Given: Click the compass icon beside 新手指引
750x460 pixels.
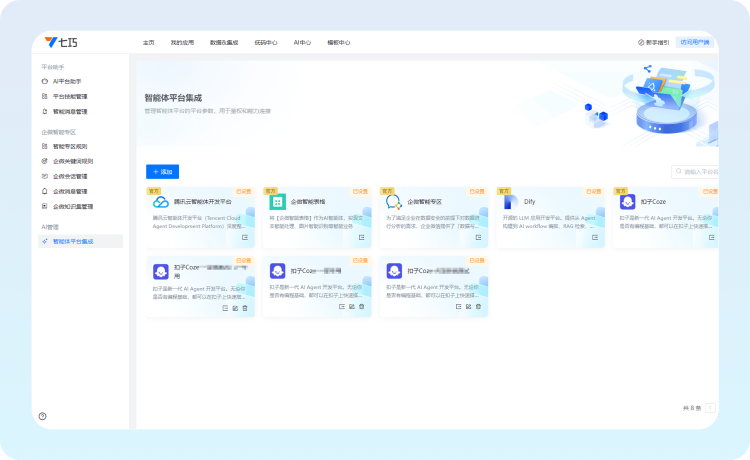Looking at the screenshot, I should (x=641, y=43).
